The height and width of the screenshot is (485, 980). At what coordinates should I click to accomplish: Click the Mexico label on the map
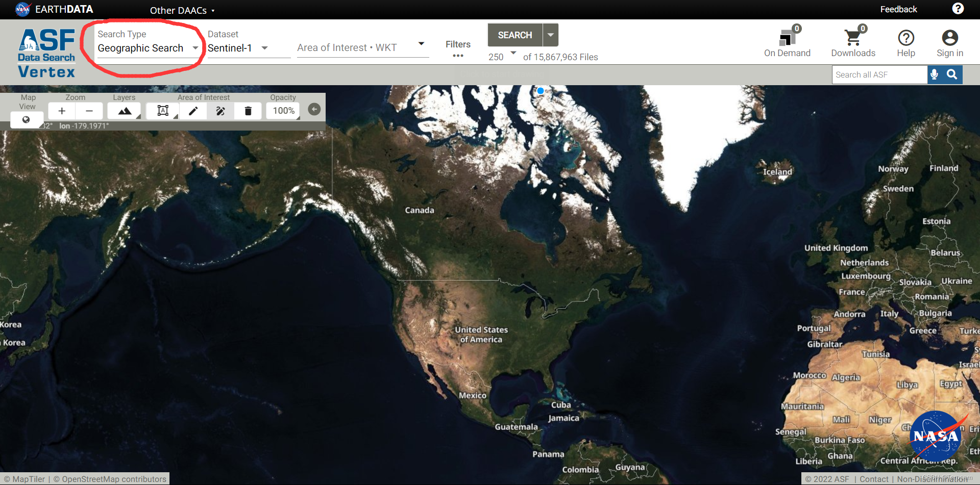click(x=473, y=395)
